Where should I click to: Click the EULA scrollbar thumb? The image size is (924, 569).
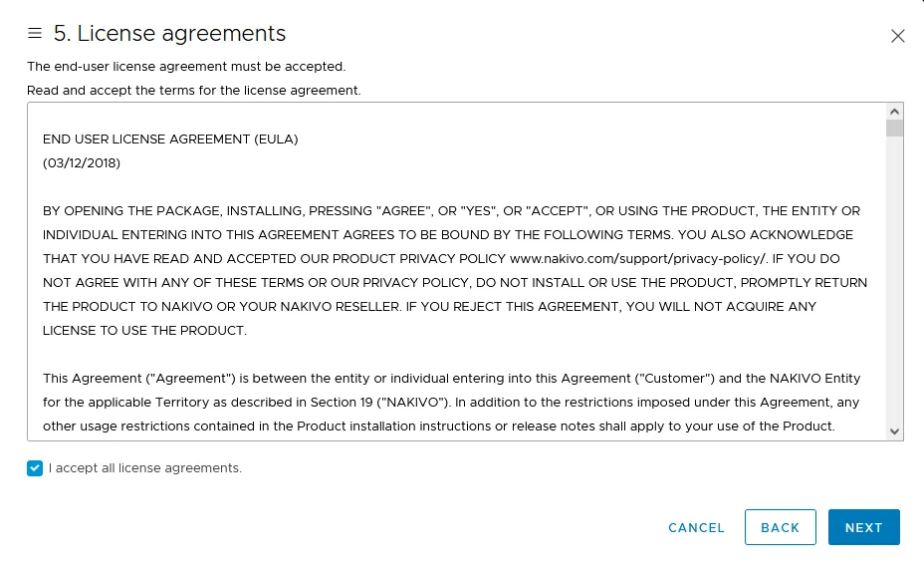(894, 128)
